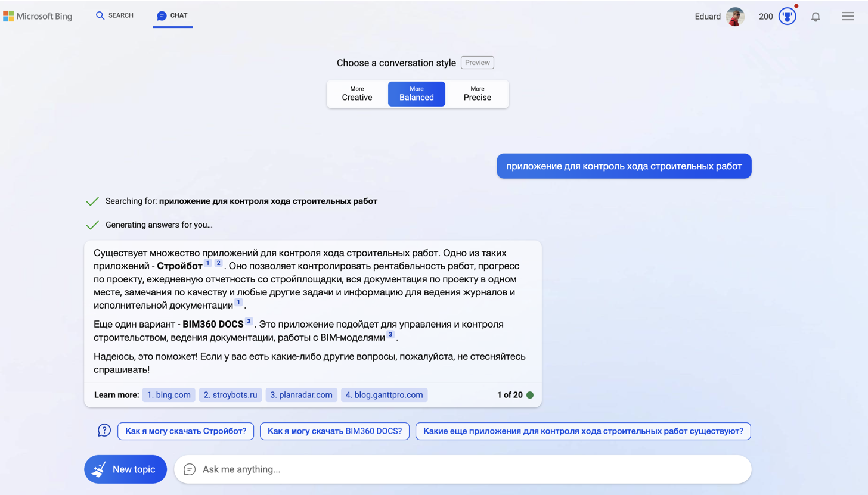Open citation 1 in Stroybot paragraph
The image size is (868, 495).
pos(208,262)
